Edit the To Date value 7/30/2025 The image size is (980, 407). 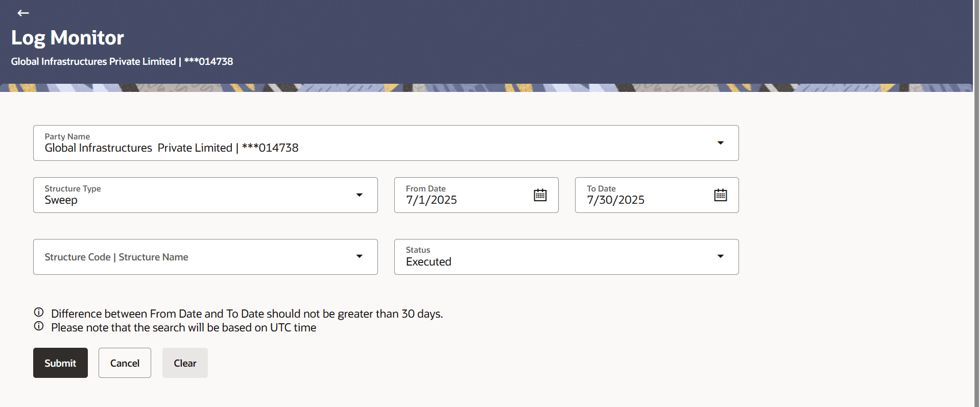pos(615,200)
